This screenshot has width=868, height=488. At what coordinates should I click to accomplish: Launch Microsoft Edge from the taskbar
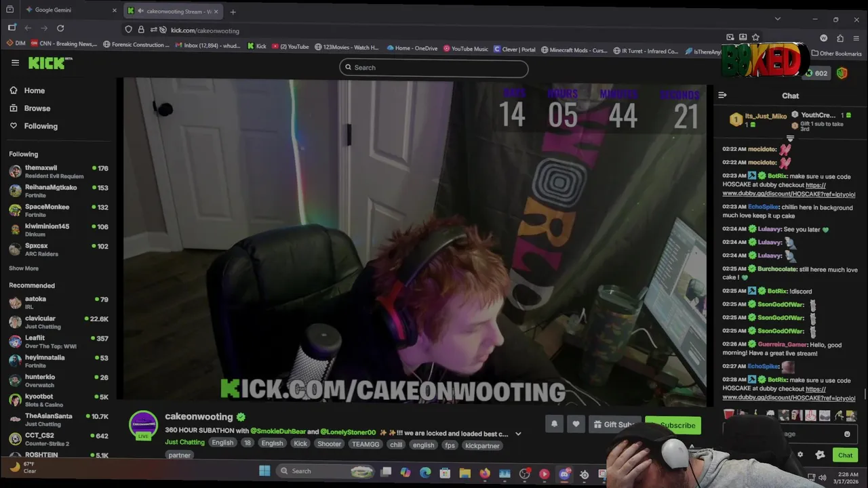click(425, 472)
